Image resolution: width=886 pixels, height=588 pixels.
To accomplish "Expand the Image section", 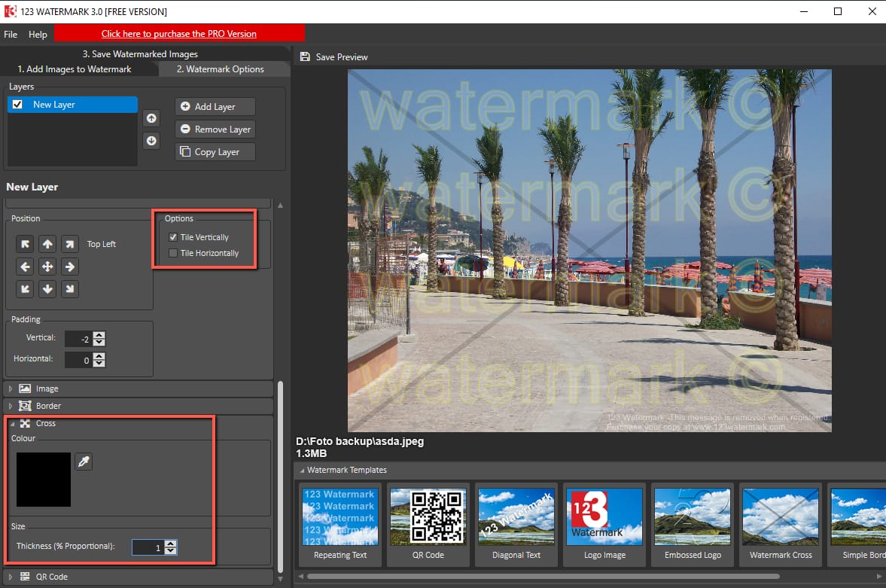I will coord(47,388).
